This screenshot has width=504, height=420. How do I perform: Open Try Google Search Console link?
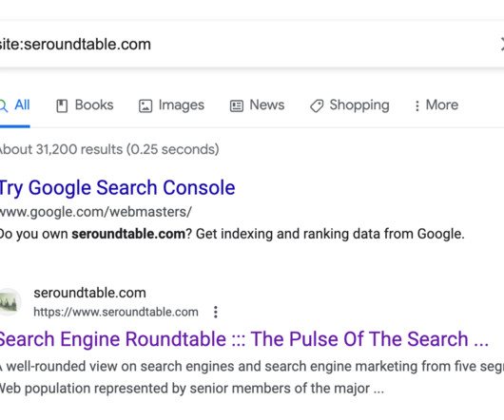[117, 188]
